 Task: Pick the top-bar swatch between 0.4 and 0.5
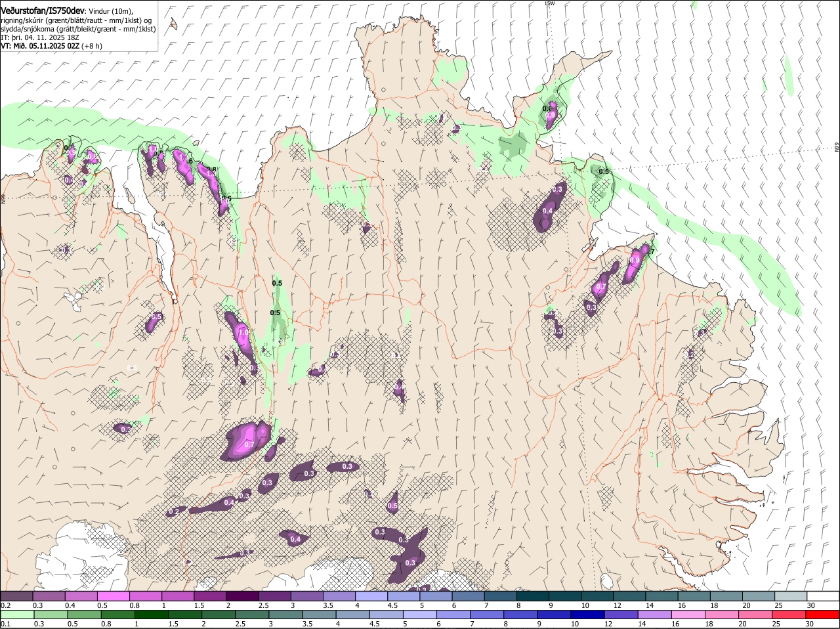coord(81,596)
